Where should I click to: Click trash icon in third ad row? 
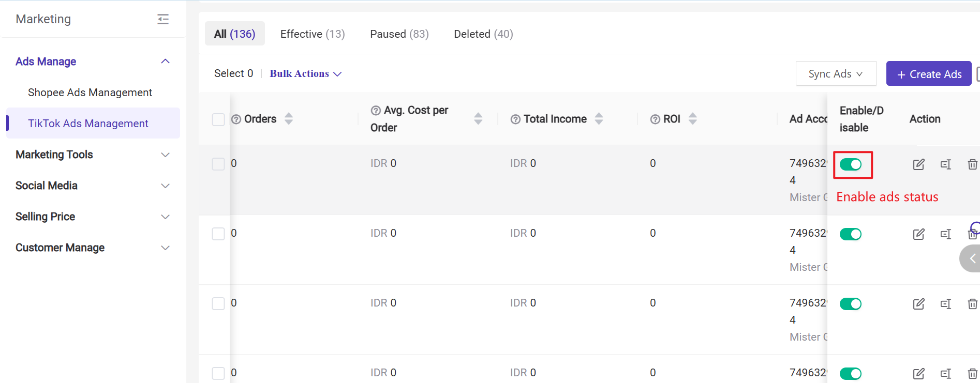coord(972,304)
